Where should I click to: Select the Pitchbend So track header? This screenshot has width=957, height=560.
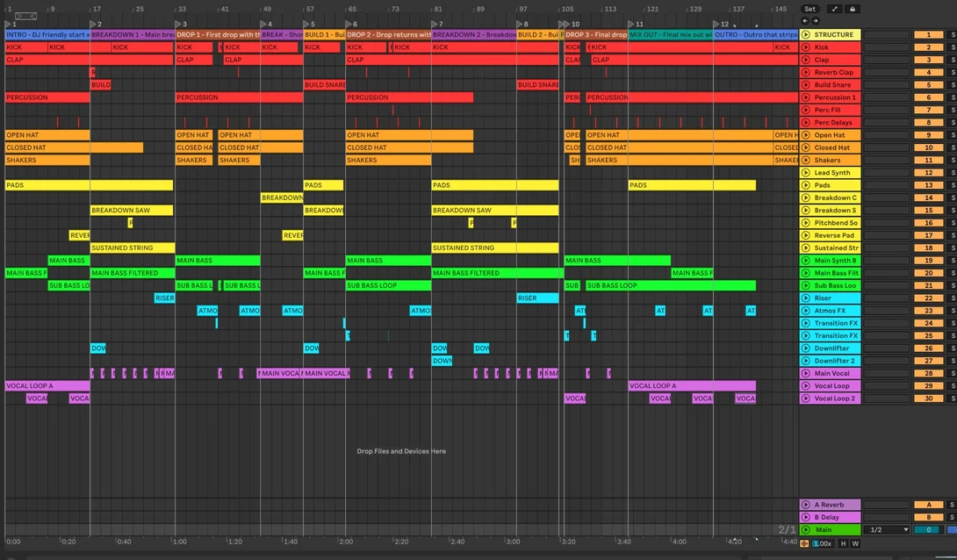(830, 223)
